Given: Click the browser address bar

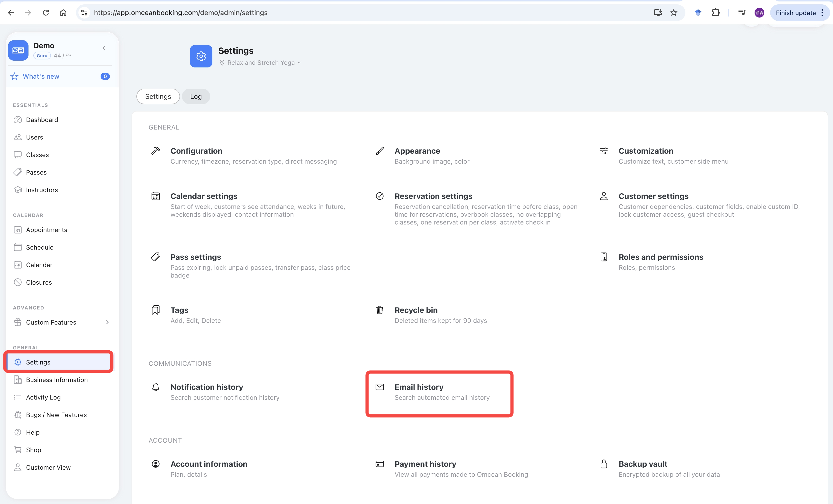Looking at the screenshot, I should coord(338,13).
